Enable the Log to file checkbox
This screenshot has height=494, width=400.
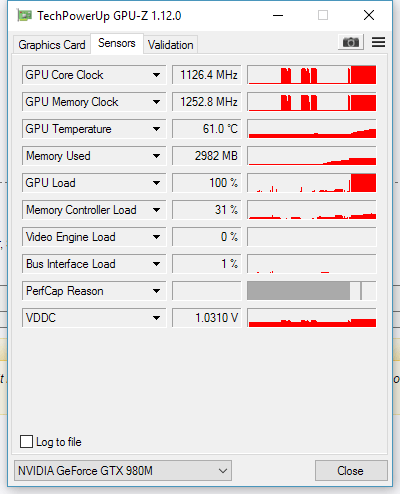coord(26,442)
